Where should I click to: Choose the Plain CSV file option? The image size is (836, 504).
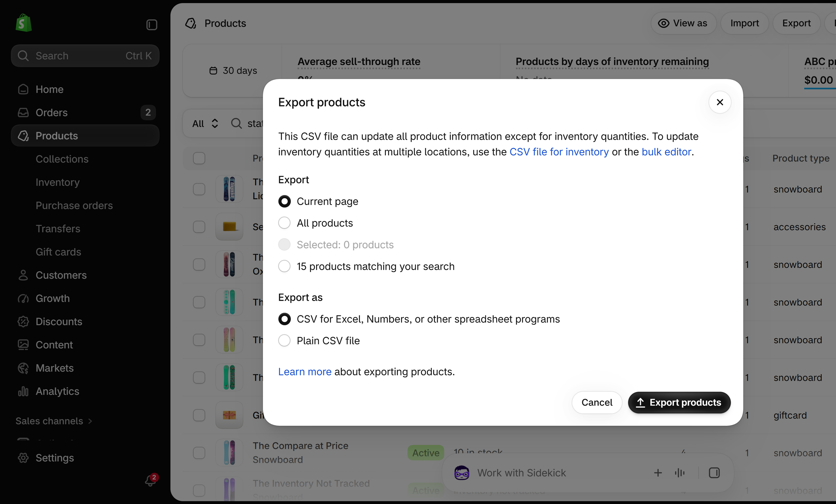pyautogui.click(x=284, y=341)
